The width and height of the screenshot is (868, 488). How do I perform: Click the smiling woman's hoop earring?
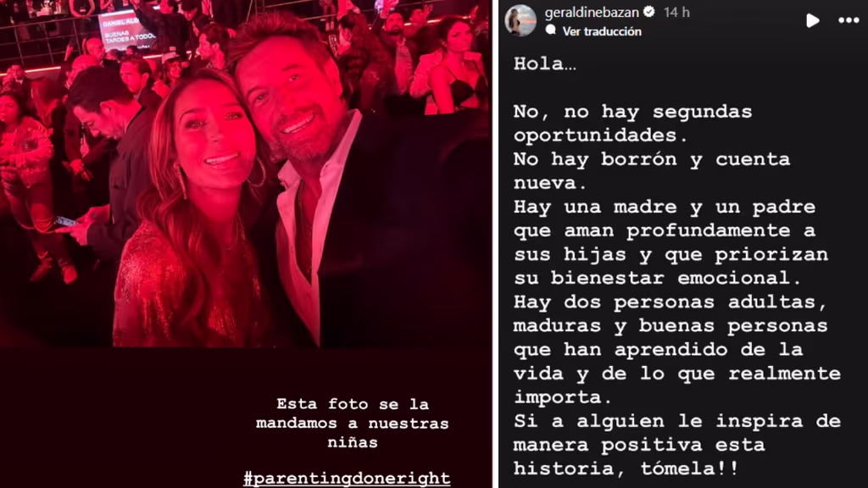(256, 171)
